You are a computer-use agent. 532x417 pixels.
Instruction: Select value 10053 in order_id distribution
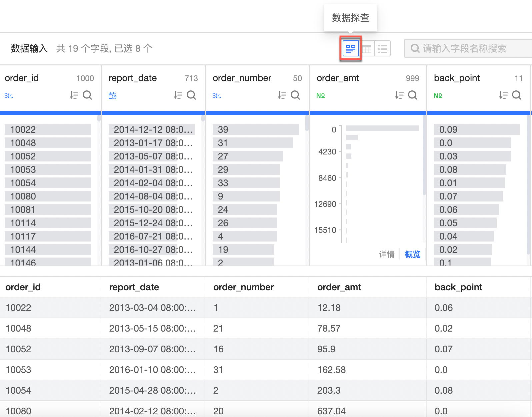(x=48, y=169)
